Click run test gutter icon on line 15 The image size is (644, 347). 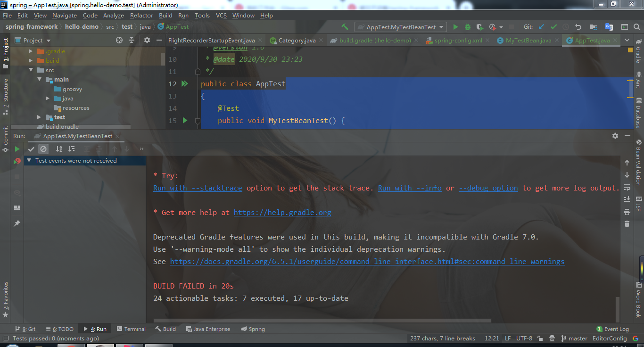pos(185,120)
